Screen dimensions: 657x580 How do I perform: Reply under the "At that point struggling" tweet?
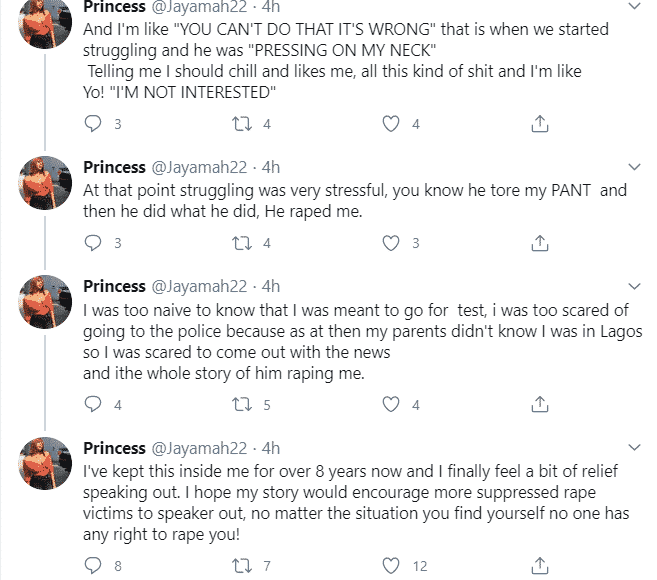[x=93, y=243]
